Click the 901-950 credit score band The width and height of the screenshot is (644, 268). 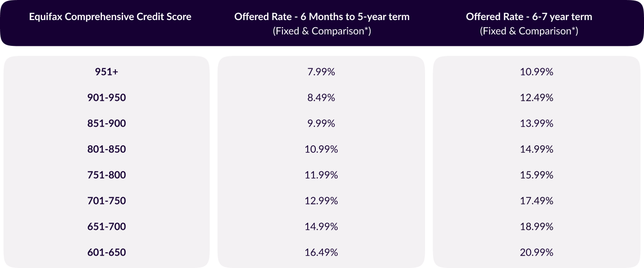coord(106,98)
